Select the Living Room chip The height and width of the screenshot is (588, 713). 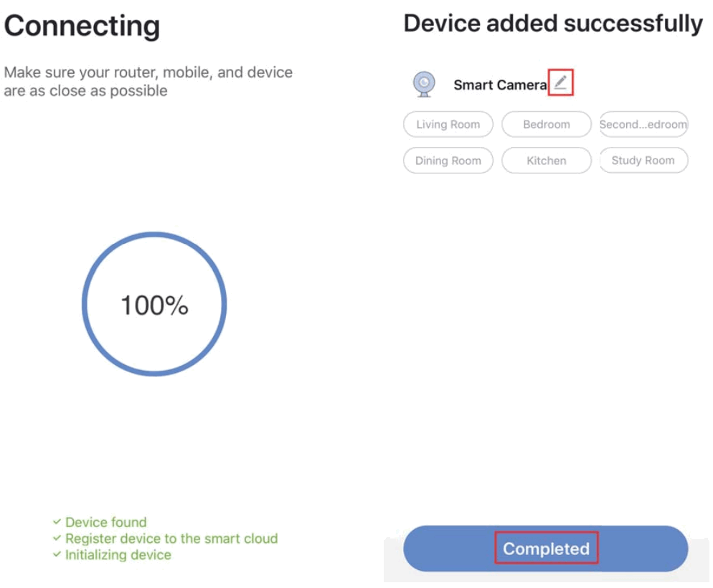point(448,124)
